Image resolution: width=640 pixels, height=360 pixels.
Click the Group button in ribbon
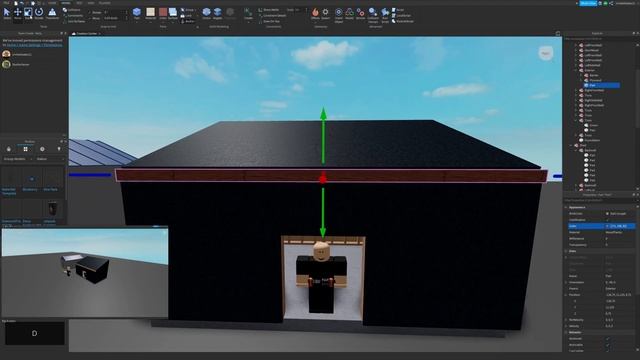pos(187,10)
